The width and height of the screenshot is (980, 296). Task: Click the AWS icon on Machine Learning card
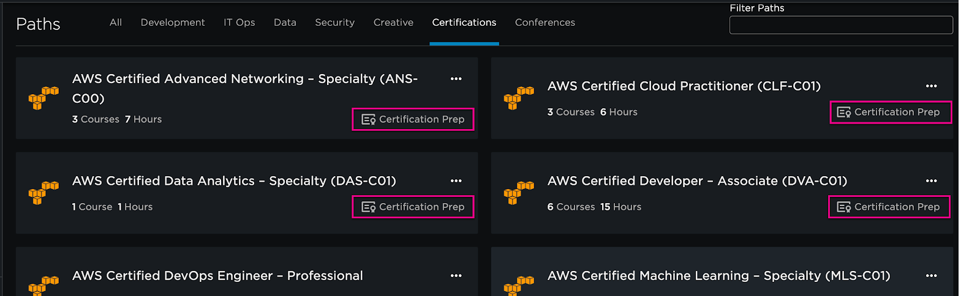point(519,286)
